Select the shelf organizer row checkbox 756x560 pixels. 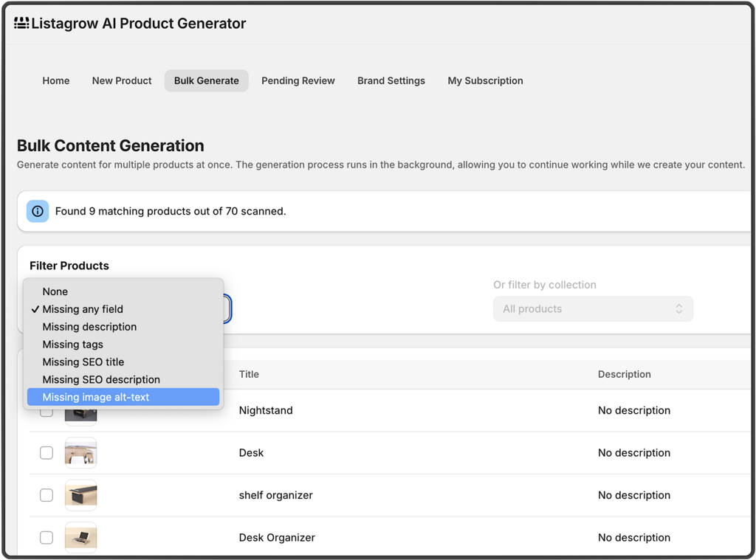coord(47,495)
